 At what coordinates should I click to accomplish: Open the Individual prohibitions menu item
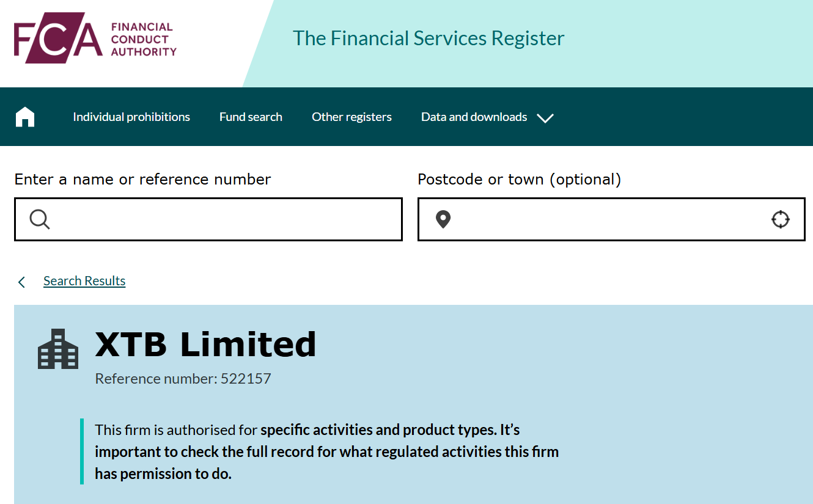click(x=131, y=117)
